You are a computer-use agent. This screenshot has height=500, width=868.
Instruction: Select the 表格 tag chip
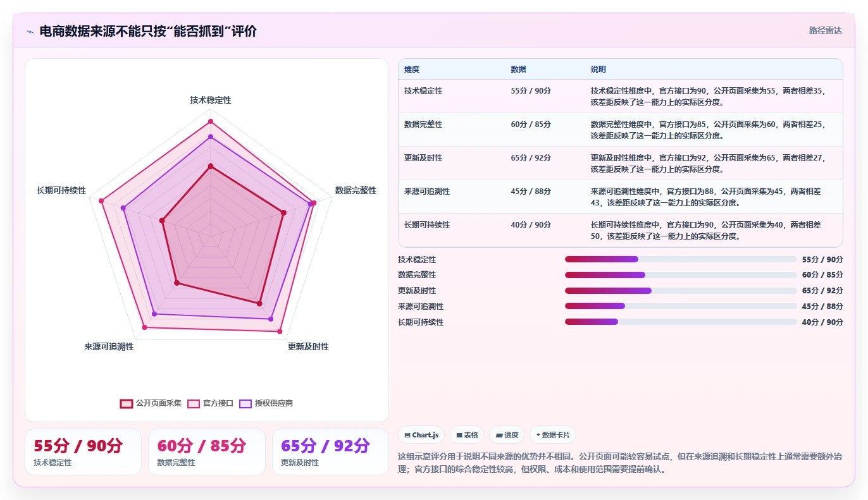click(467, 435)
